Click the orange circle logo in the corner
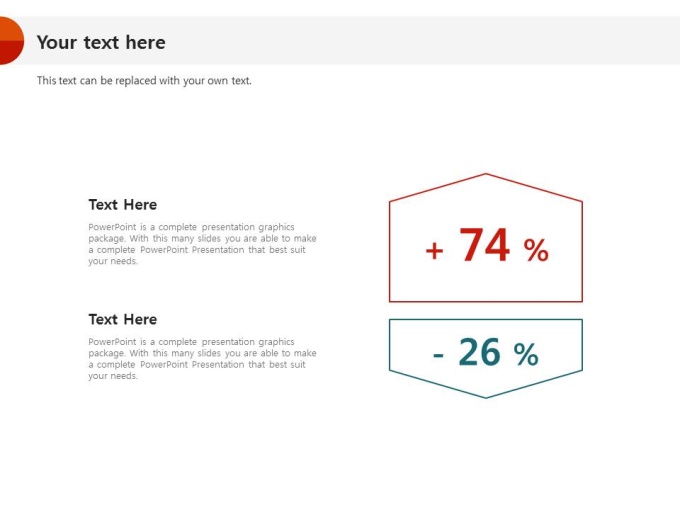 (x=9, y=40)
